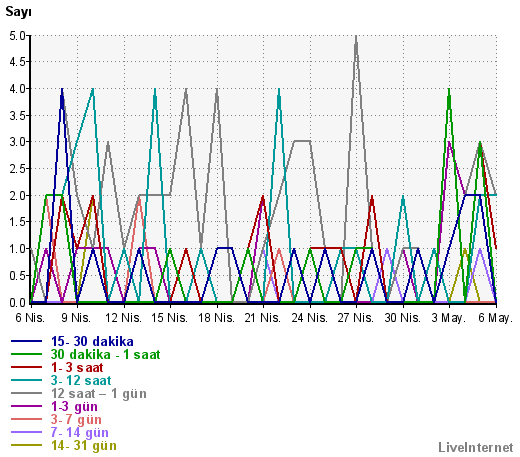The width and height of the screenshot is (520, 457).
Task: Click the '30 Nis.' date label
Action: tap(402, 318)
